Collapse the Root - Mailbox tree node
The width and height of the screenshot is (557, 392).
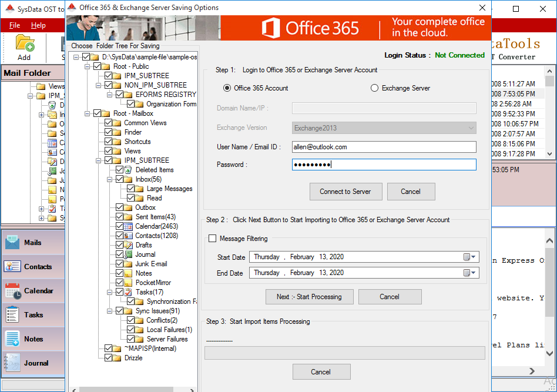pyautogui.click(x=88, y=113)
